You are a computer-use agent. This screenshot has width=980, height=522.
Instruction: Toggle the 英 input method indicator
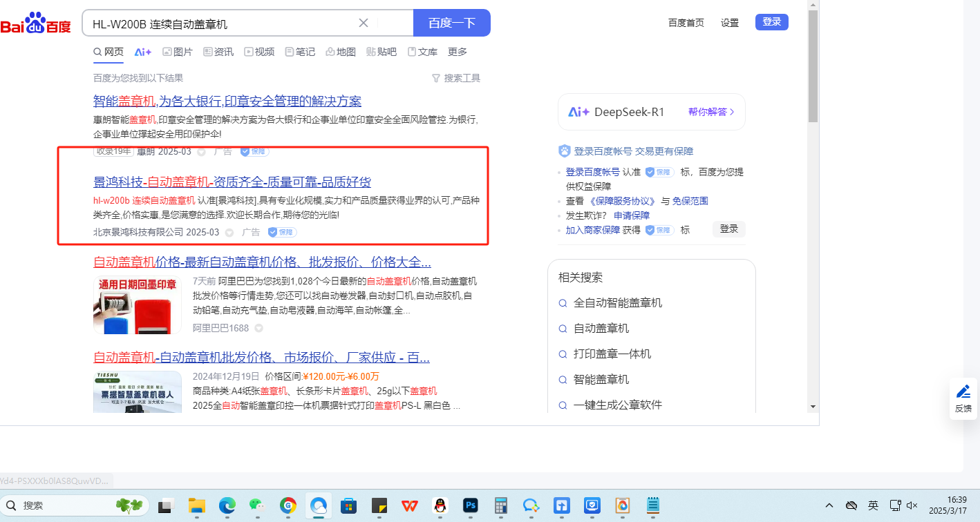(x=874, y=505)
